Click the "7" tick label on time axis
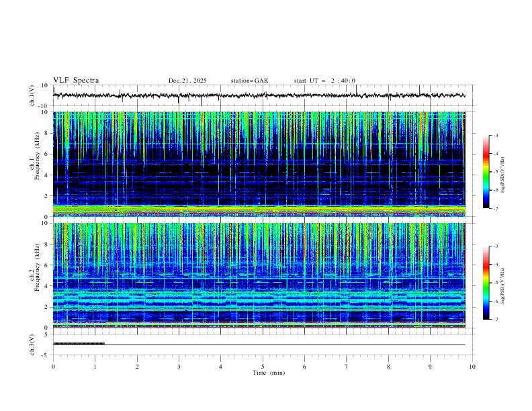 pyautogui.click(x=347, y=367)
